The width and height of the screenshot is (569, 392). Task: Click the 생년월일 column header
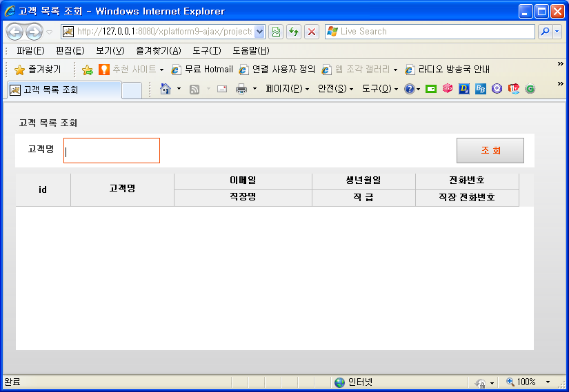(x=364, y=181)
